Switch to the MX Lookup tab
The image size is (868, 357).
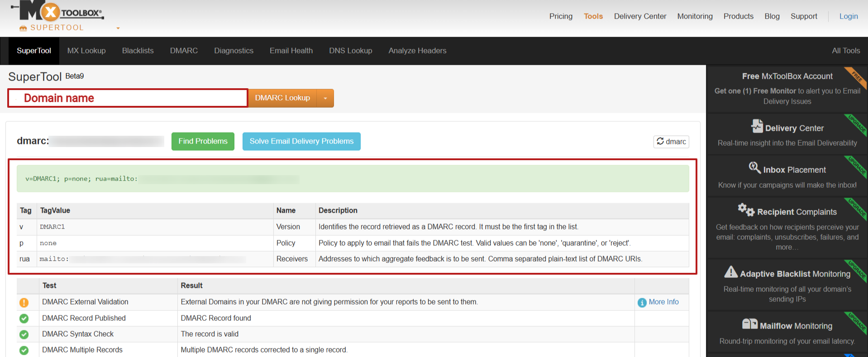86,51
